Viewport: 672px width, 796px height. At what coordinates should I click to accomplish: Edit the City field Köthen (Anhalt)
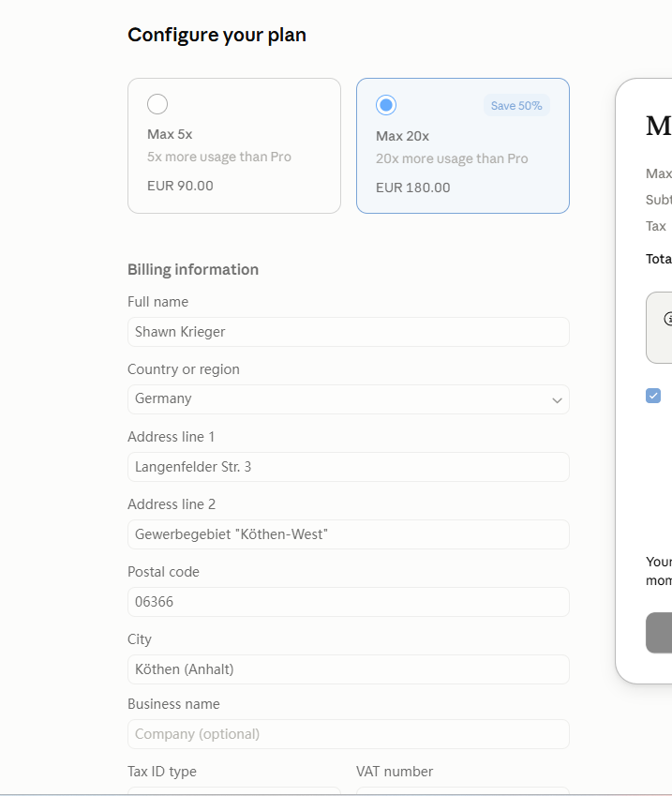click(348, 669)
